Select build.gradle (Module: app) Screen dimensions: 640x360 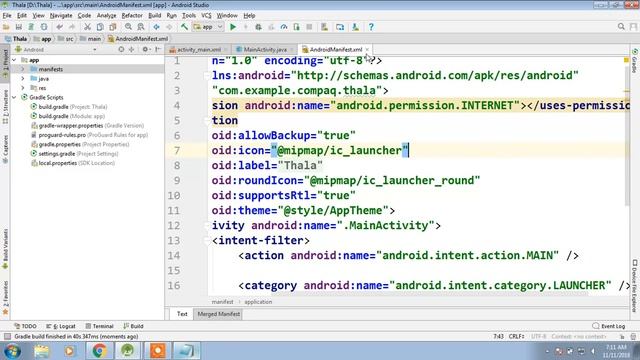pos(68,116)
